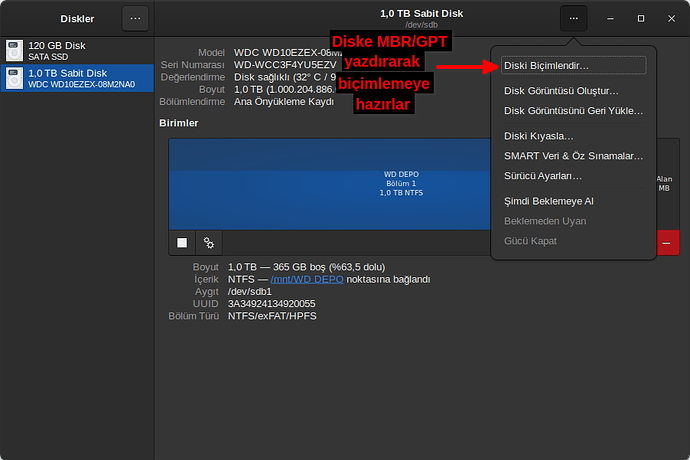Open the sidebar application menu button
690x460 pixels.
[136, 18]
